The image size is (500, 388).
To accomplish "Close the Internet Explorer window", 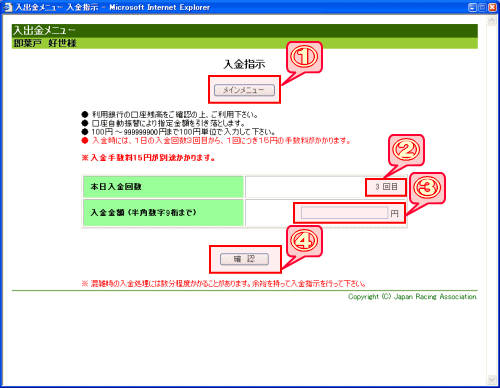I will tap(492, 7).
